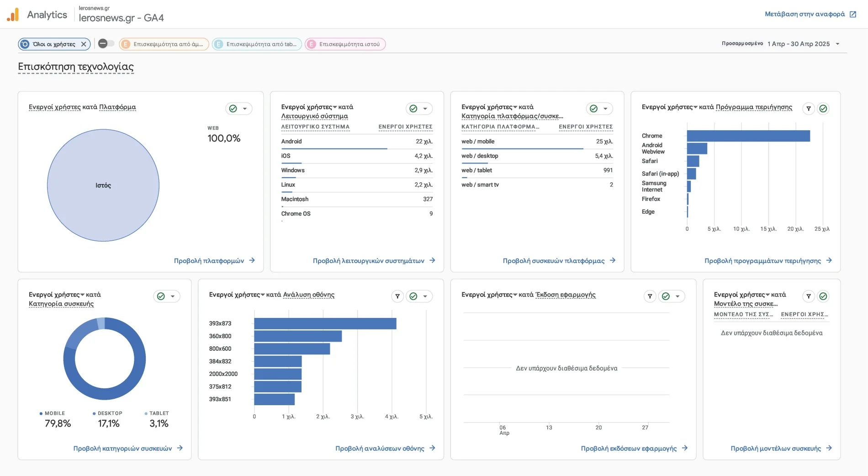Open 'Προβολή πλατφορμών' link
The width and height of the screenshot is (868, 476).
[214, 261]
